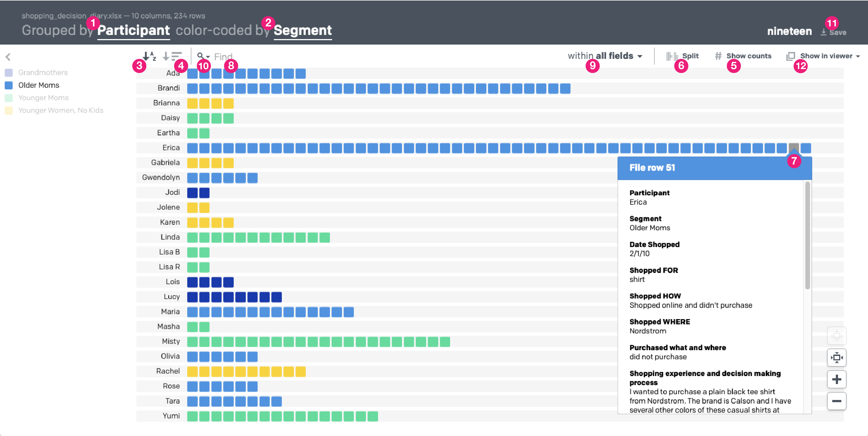Image resolution: width=868 pixels, height=436 pixels.
Task: Toggle Younger Women, No Kids filter
Action: pyautogui.click(x=61, y=110)
